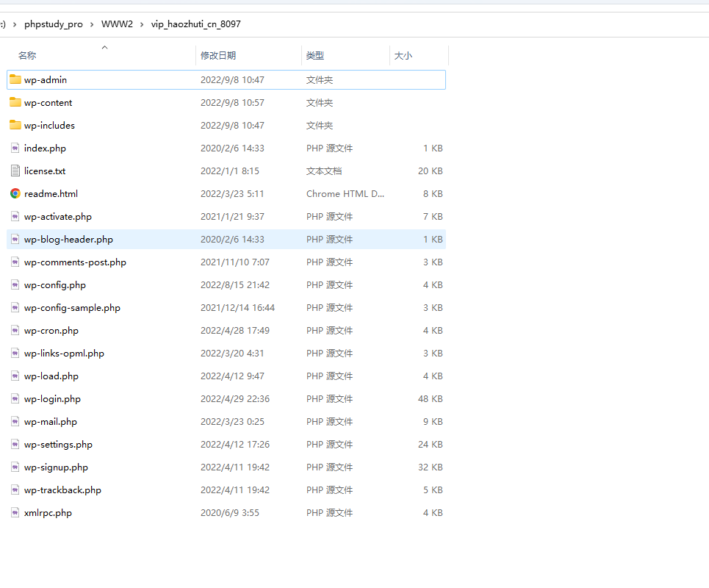Select the wp-activate.php file name
Screen dimensions: 709x588
[x=58, y=217]
